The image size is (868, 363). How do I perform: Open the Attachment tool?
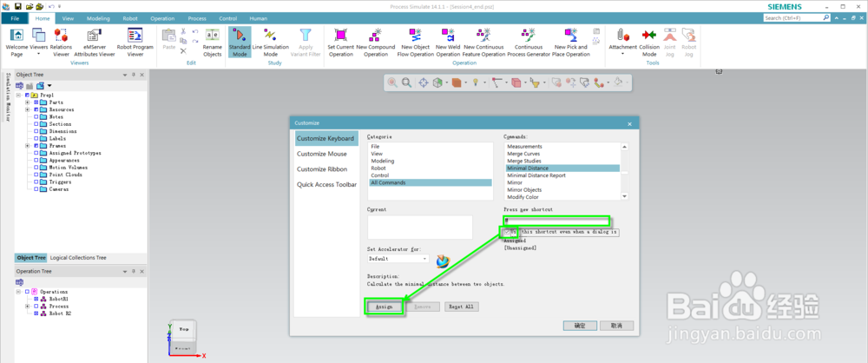click(622, 43)
